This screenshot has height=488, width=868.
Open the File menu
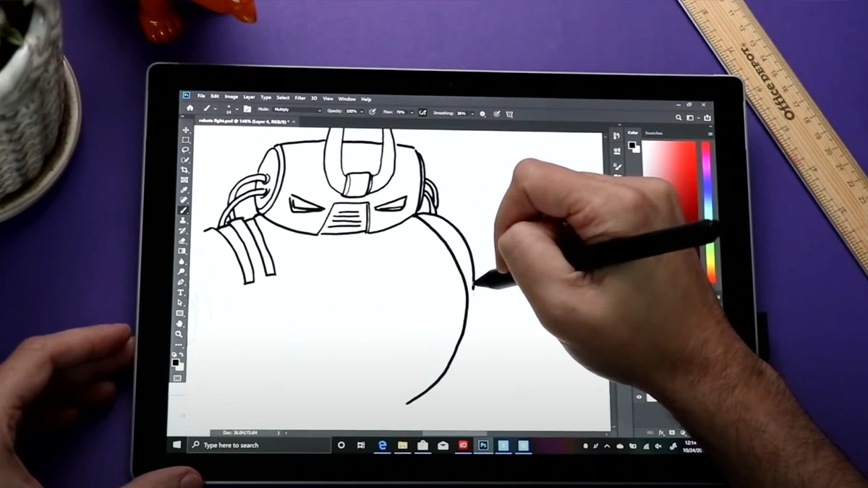pyautogui.click(x=201, y=97)
